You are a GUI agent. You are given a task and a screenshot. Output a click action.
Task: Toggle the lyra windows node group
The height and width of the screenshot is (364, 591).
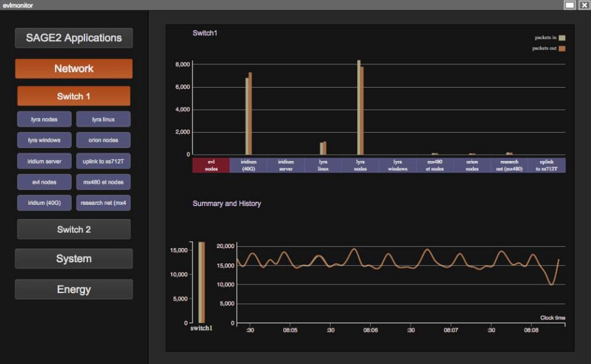(x=44, y=140)
